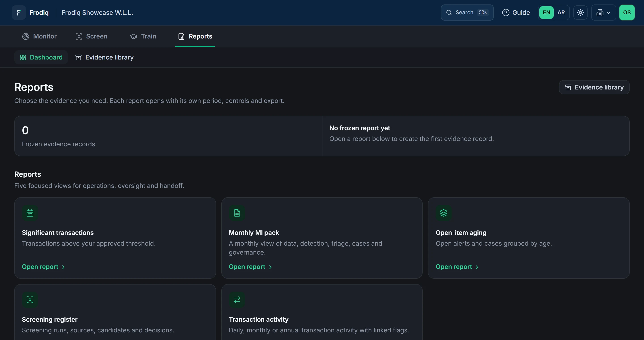Click the Significant transactions card title

pos(58,232)
